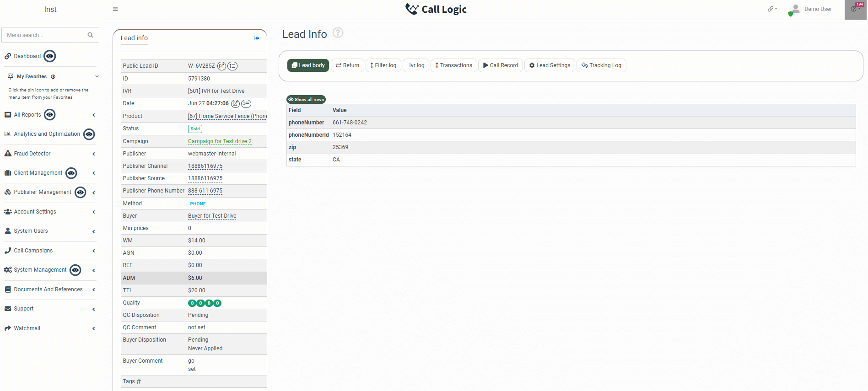Toggle the hamburger menu icon
Screen dimensions: 868x391
point(115,9)
